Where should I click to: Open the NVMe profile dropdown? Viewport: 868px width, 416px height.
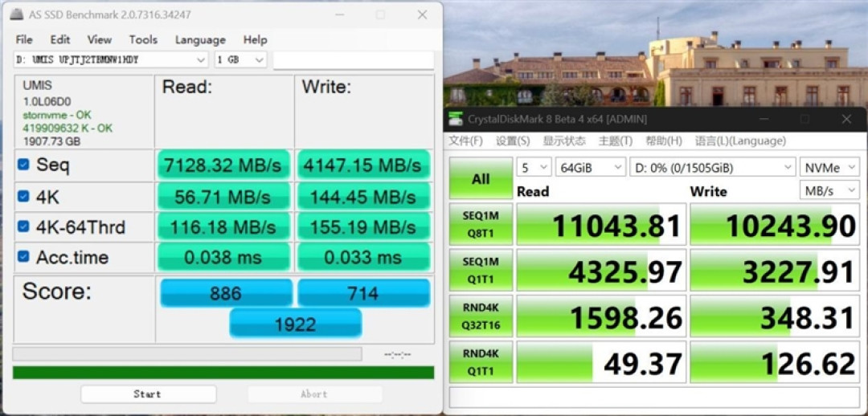coord(829,167)
